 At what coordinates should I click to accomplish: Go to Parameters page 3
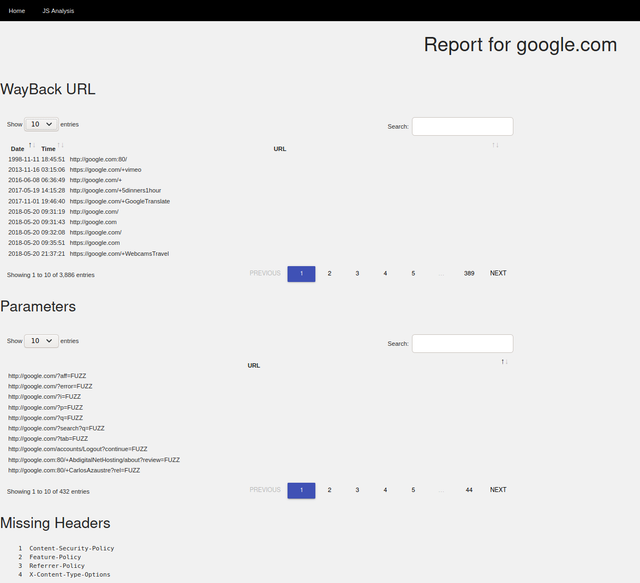(357, 490)
